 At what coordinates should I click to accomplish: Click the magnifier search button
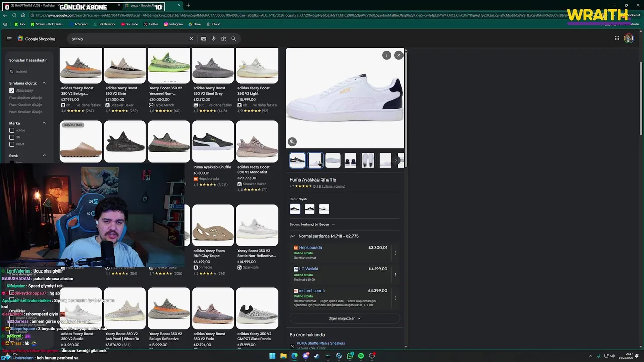pos(234,39)
